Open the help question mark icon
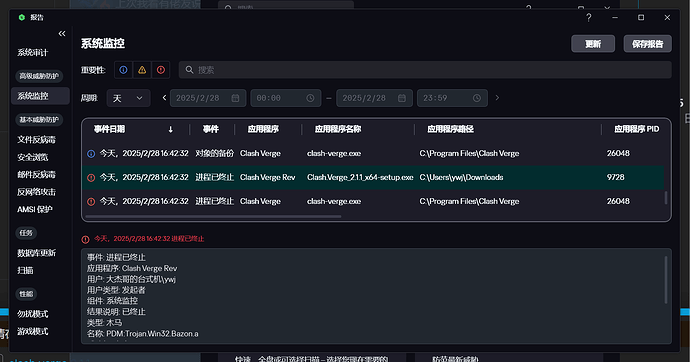This screenshot has width=690, height=362. [588, 18]
